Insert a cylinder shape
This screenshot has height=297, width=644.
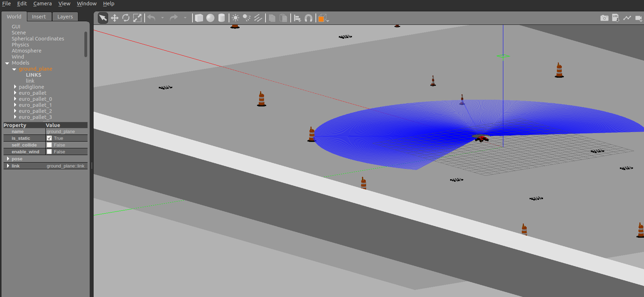pyautogui.click(x=222, y=18)
